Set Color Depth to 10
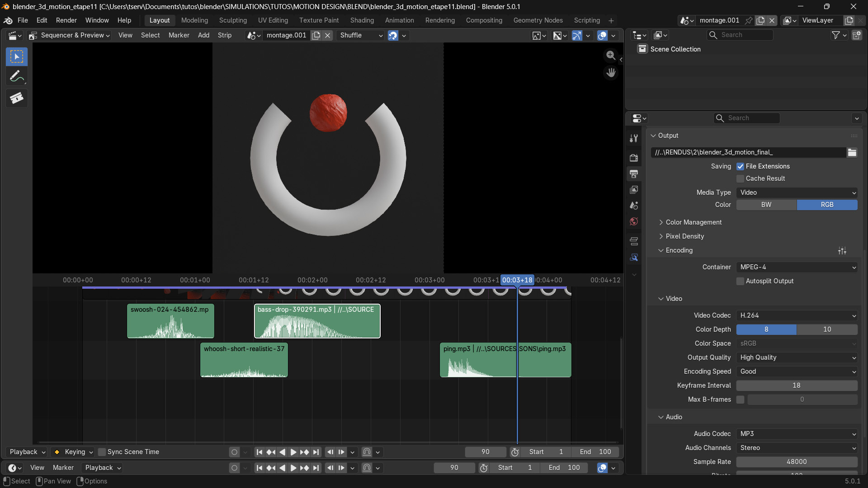Image resolution: width=868 pixels, height=488 pixels. (827, 330)
